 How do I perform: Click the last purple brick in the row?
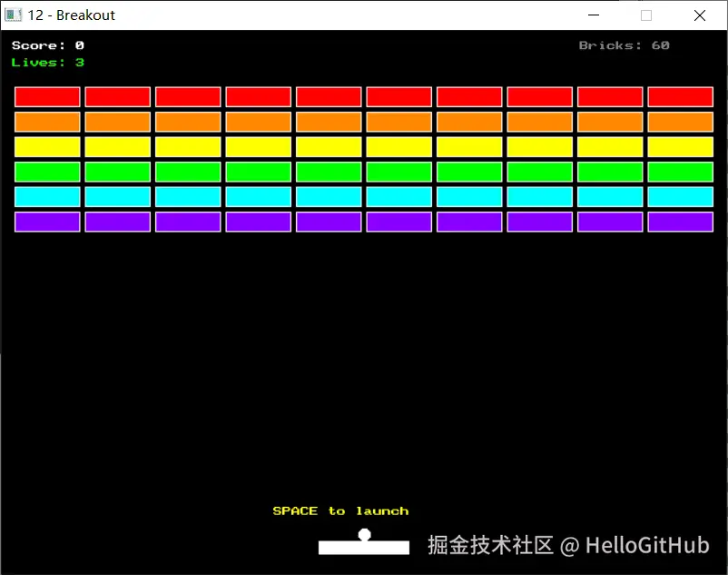pyautogui.click(x=680, y=222)
